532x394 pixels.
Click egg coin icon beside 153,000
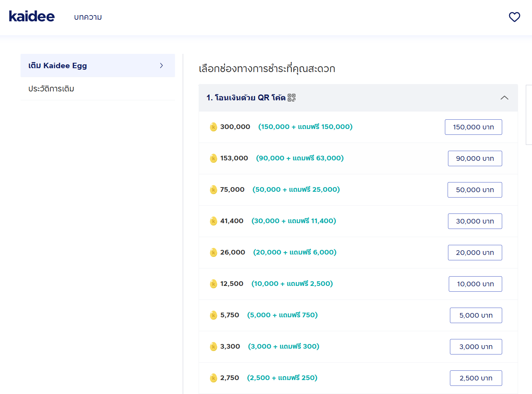click(213, 158)
